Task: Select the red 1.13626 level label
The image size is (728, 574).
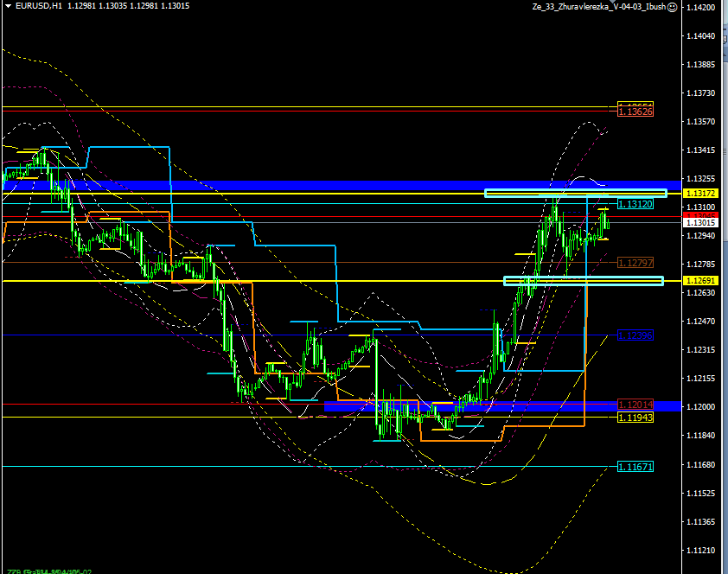Action: pyautogui.click(x=635, y=112)
